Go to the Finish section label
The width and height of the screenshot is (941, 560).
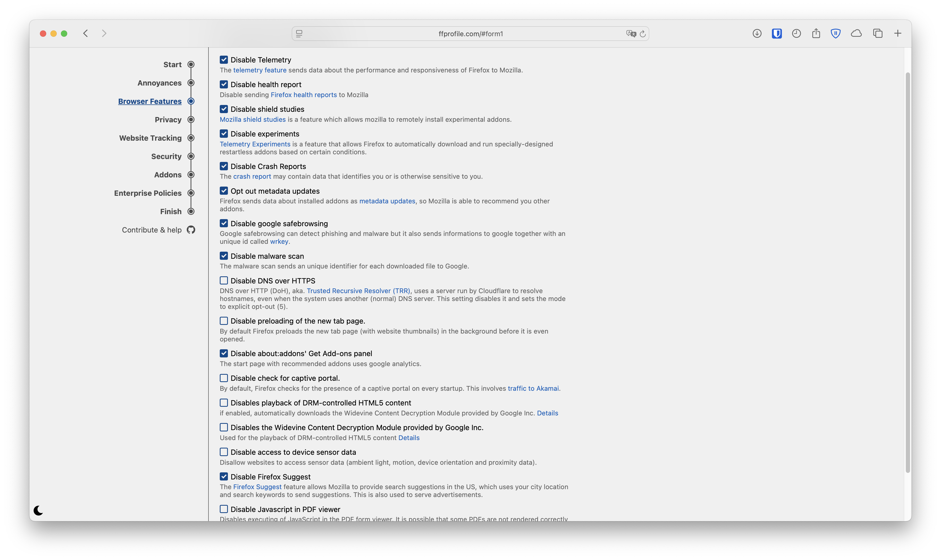171,211
